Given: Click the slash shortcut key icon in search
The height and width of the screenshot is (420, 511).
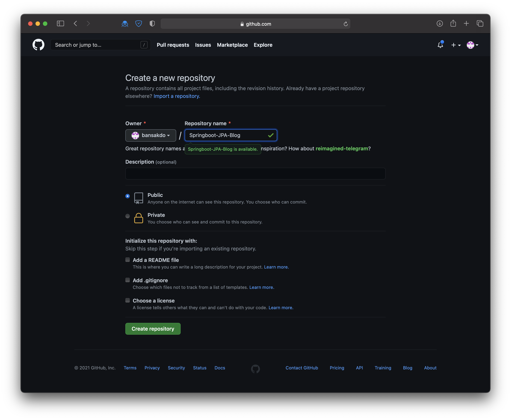Looking at the screenshot, I should 144,45.
